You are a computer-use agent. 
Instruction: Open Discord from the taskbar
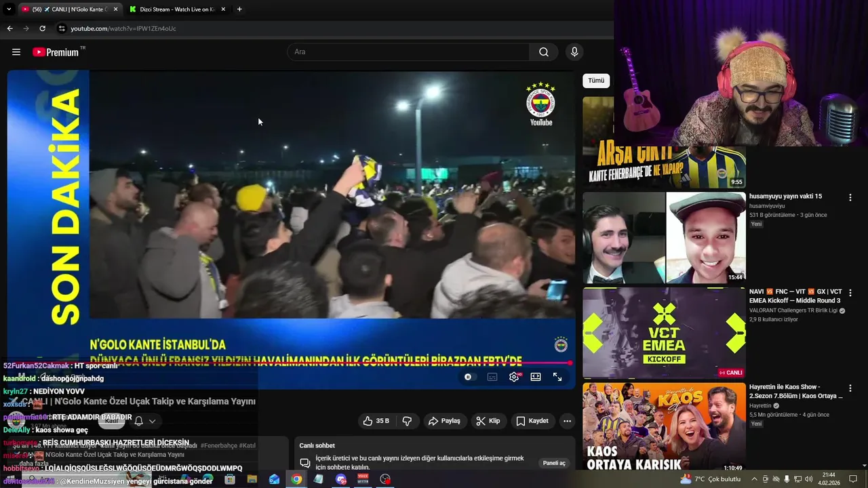pyautogui.click(x=340, y=479)
